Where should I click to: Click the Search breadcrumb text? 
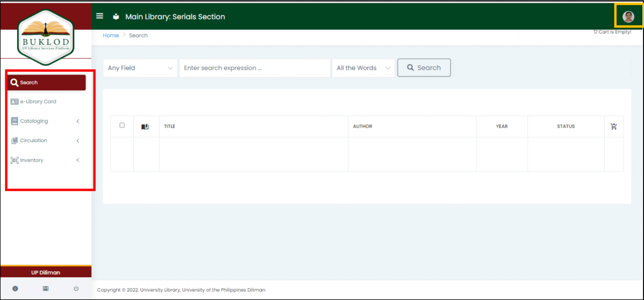pos(138,35)
